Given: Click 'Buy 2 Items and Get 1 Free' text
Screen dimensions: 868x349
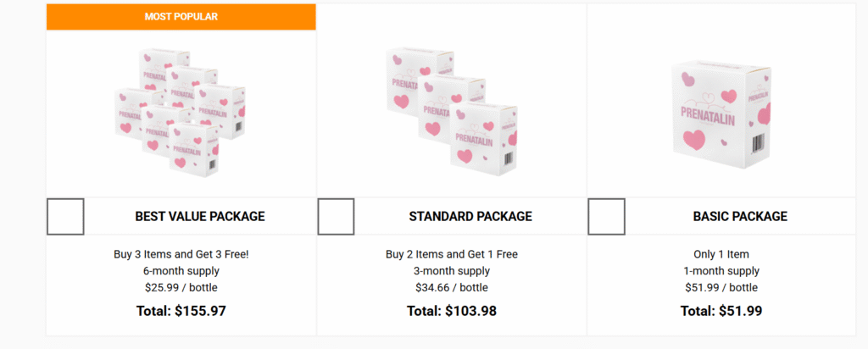Looking at the screenshot, I should (452, 254).
